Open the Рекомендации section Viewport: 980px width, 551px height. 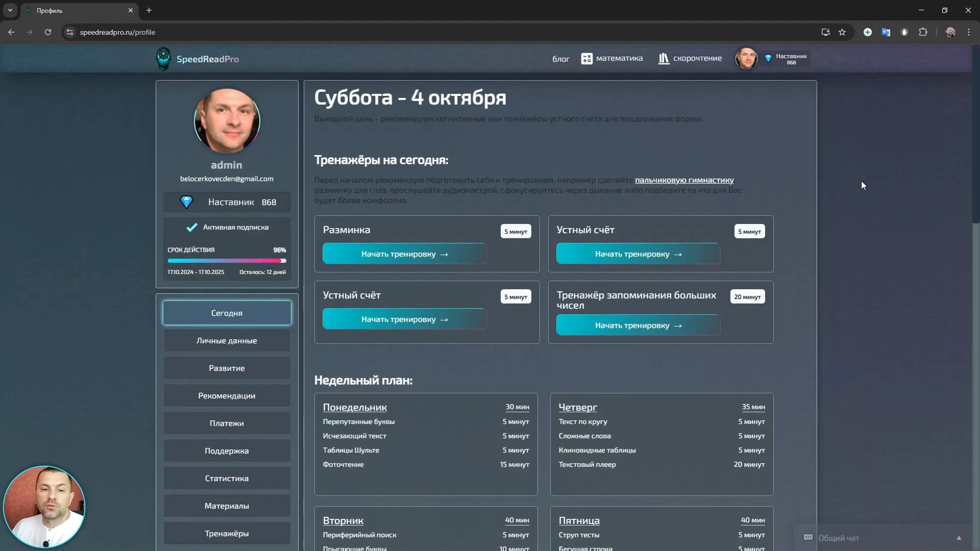[227, 395]
